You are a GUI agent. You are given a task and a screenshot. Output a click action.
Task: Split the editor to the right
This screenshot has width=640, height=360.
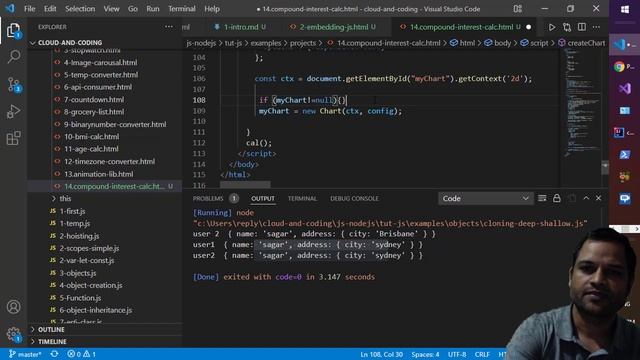[x=582, y=27]
